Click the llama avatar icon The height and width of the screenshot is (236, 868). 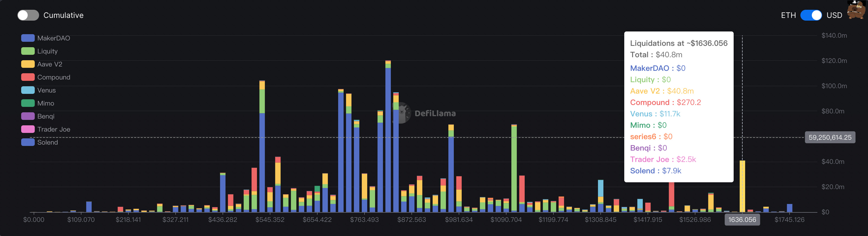pos(856,10)
